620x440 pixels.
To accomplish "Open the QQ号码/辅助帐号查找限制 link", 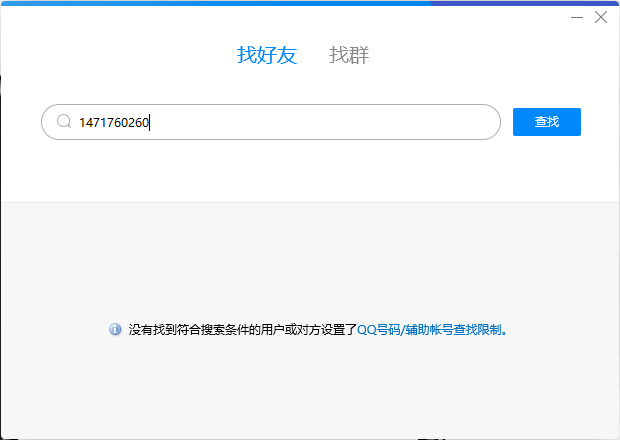I will 431,329.
